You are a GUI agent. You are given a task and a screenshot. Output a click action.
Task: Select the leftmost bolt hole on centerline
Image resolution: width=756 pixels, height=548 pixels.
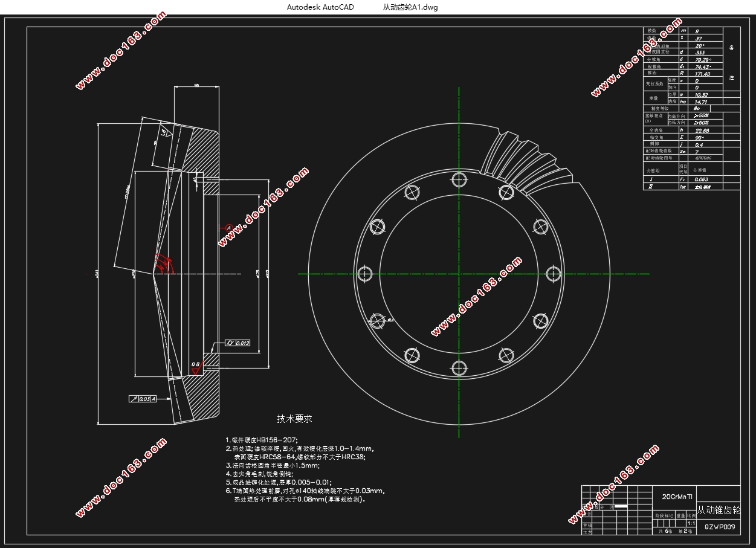click(364, 274)
